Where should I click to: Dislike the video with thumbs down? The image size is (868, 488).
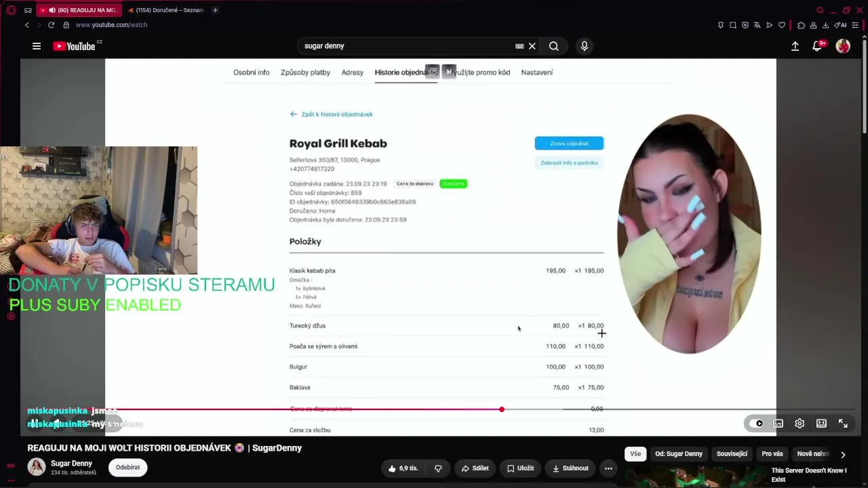point(438,468)
